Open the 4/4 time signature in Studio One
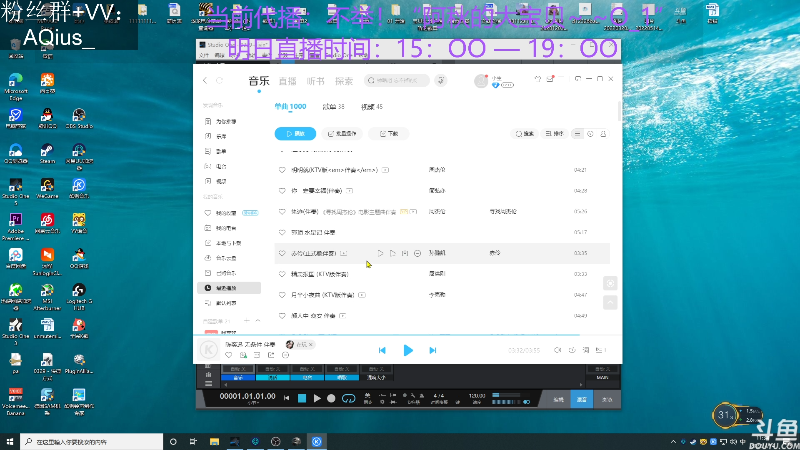 pos(439,395)
